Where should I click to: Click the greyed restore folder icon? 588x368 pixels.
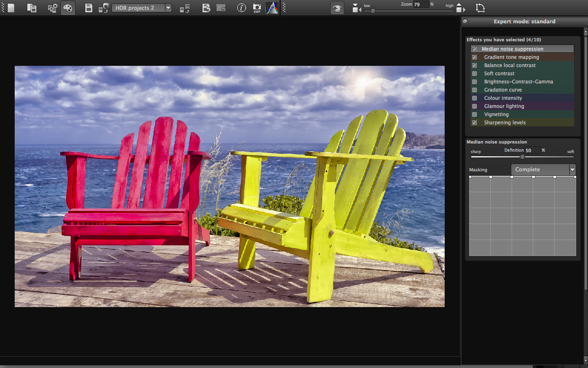pyautogui.click(x=221, y=8)
